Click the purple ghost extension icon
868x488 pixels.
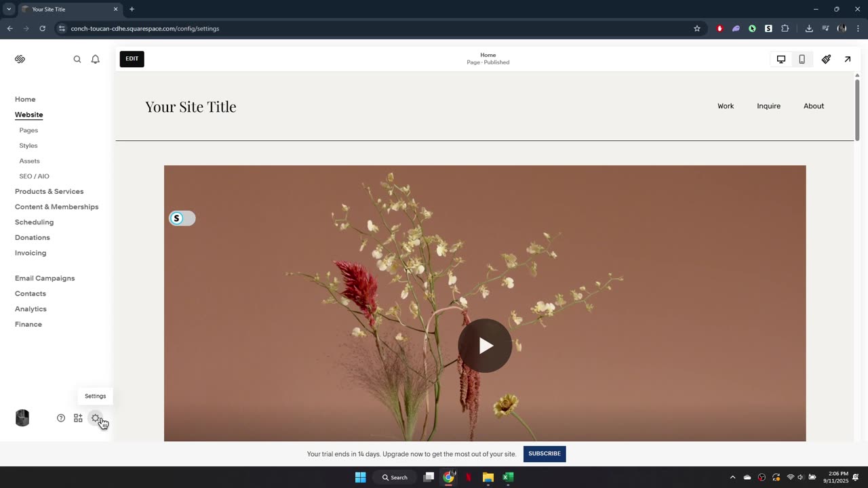(736, 28)
